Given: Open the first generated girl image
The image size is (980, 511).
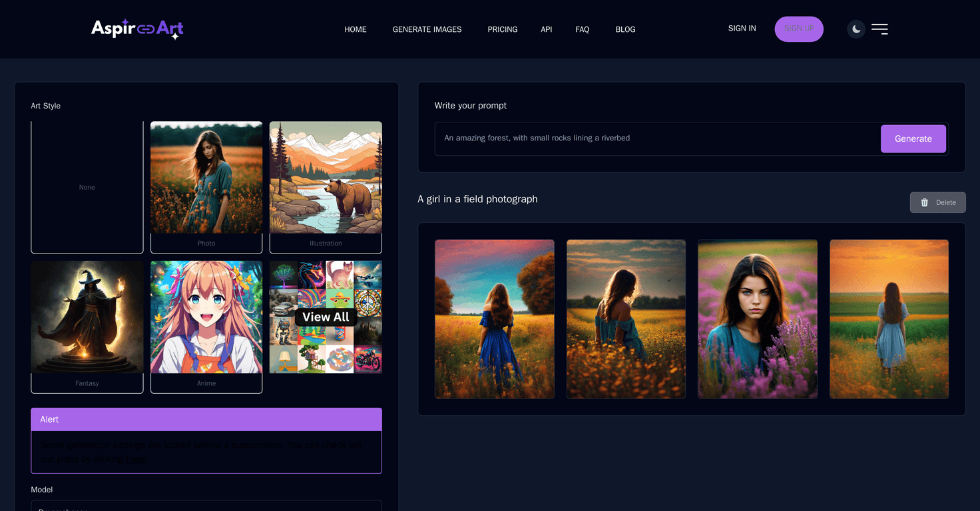Looking at the screenshot, I should (494, 319).
